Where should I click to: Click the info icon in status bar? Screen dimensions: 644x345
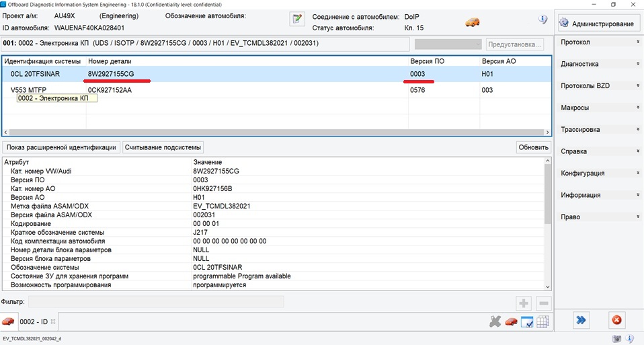(x=630, y=338)
